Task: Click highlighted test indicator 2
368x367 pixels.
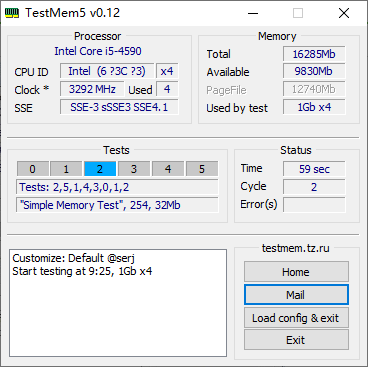Action: (100, 169)
